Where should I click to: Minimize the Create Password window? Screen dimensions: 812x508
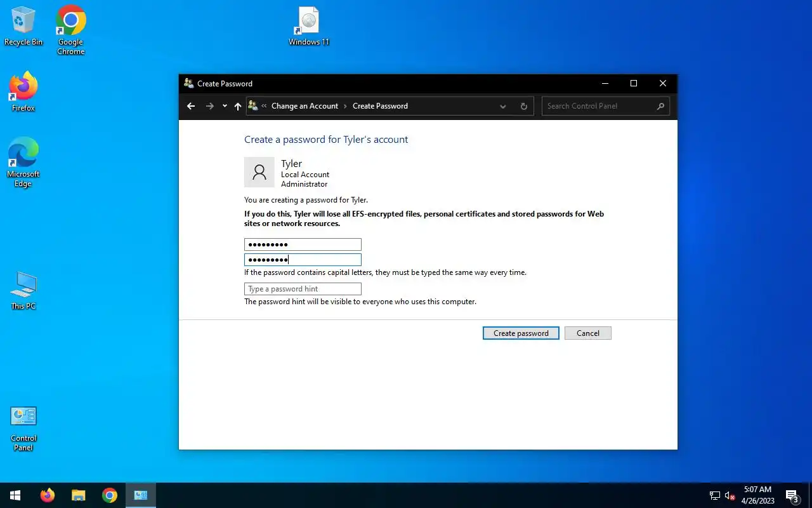click(605, 83)
